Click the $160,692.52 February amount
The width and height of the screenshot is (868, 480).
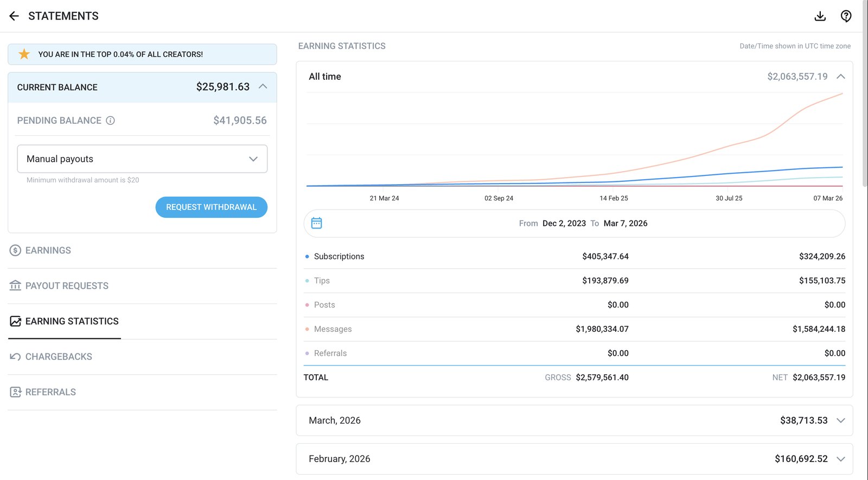point(801,459)
